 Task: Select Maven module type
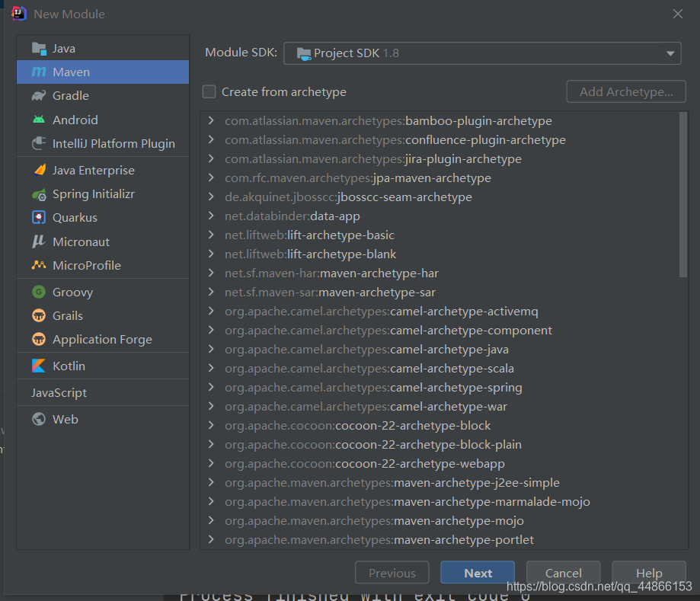click(103, 72)
